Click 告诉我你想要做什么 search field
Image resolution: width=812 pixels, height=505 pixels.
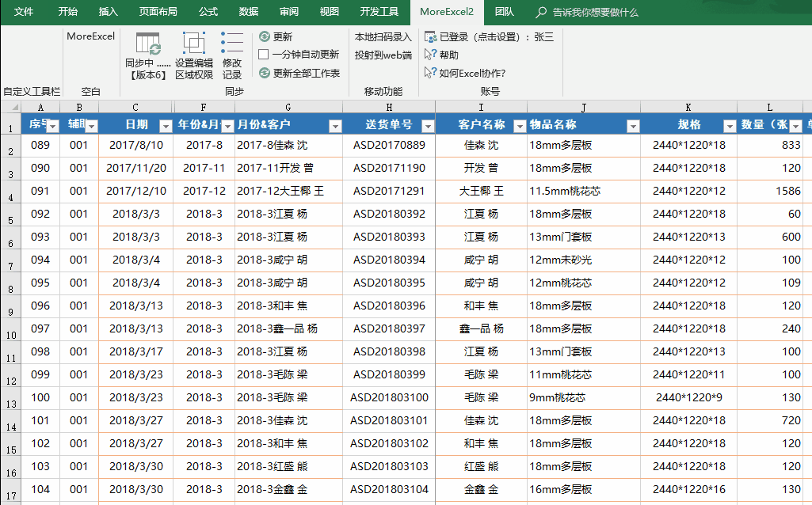[x=595, y=12]
